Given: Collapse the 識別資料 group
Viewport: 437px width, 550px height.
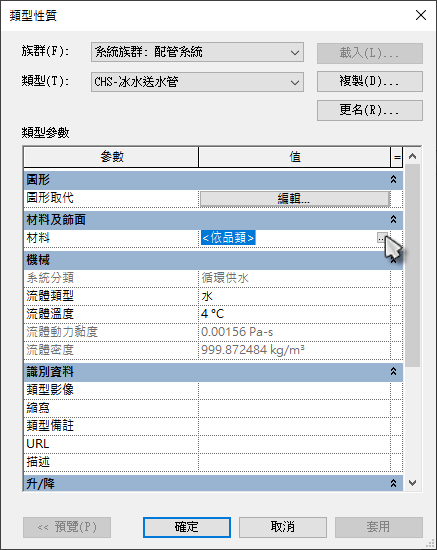Looking at the screenshot, I should pyautogui.click(x=394, y=371).
